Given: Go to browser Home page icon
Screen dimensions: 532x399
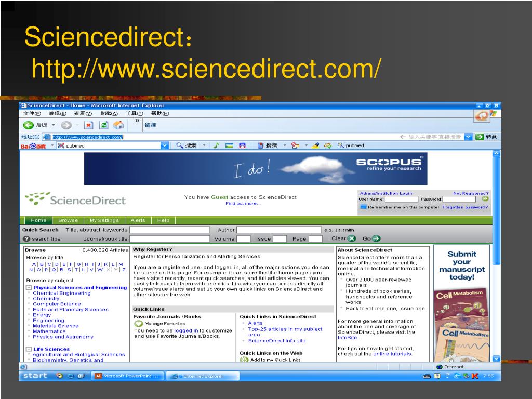Looking at the screenshot, I should [x=118, y=125].
